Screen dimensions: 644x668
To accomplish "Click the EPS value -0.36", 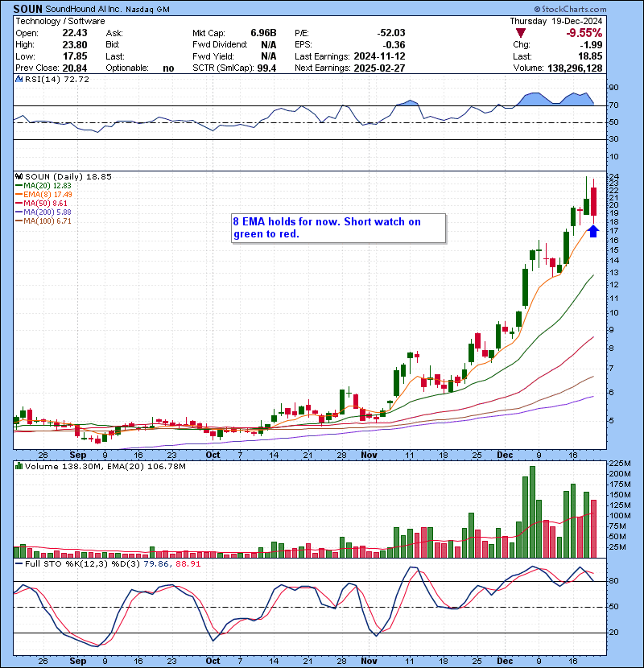I will (394, 45).
